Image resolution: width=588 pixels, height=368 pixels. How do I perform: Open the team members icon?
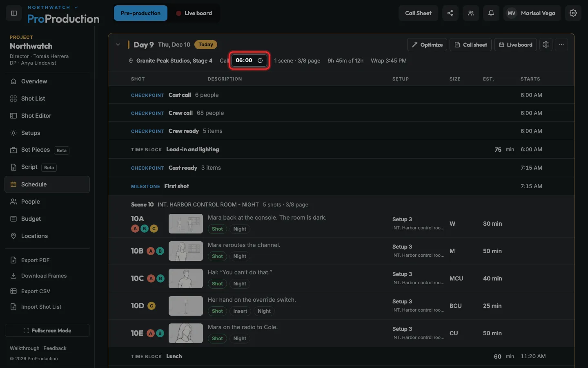click(x=471, y=13)
